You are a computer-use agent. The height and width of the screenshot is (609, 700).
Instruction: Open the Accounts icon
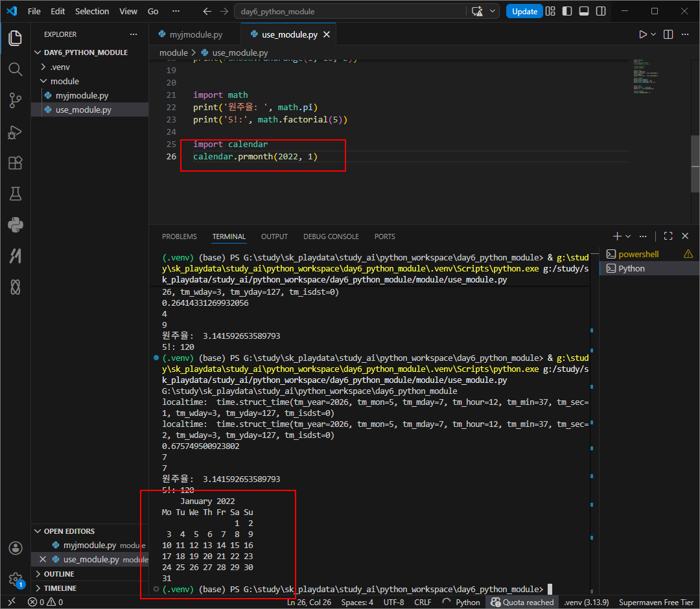coord(15,548)
